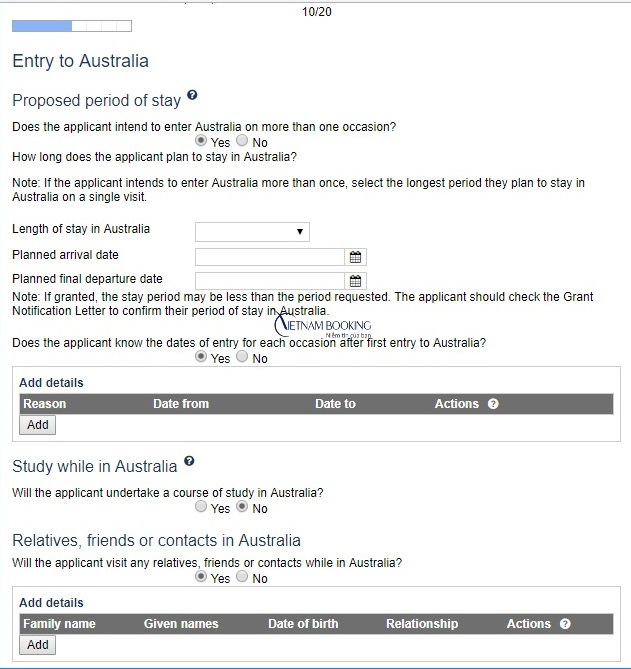The height and width of the screenshot is (669, 631).
Task: Open help for Study while in Australia
Action: tap(189, 462)
